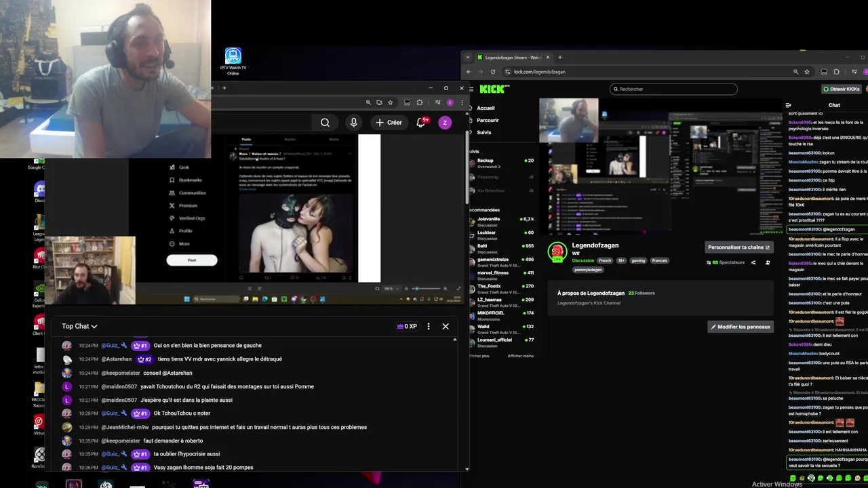Open the extensions puzzle icon in the left browser
The width and height of the screenshot is (868, 488).
[x=419, y=102]
